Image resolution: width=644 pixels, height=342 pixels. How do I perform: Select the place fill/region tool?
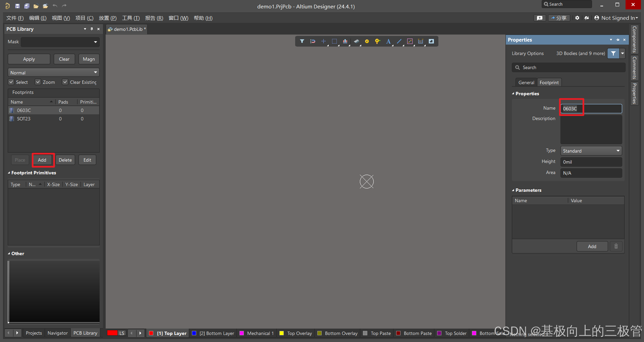431,41
